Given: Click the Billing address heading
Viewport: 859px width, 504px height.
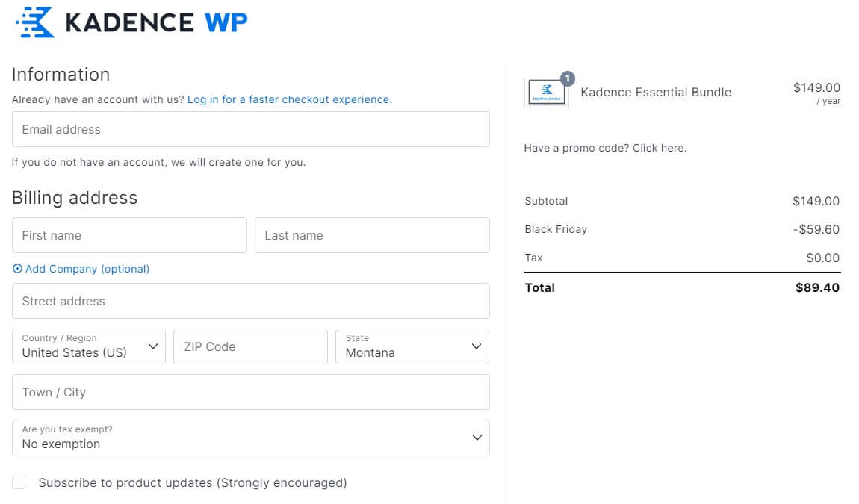Looking at the screenshot, I should click(75, 198).
